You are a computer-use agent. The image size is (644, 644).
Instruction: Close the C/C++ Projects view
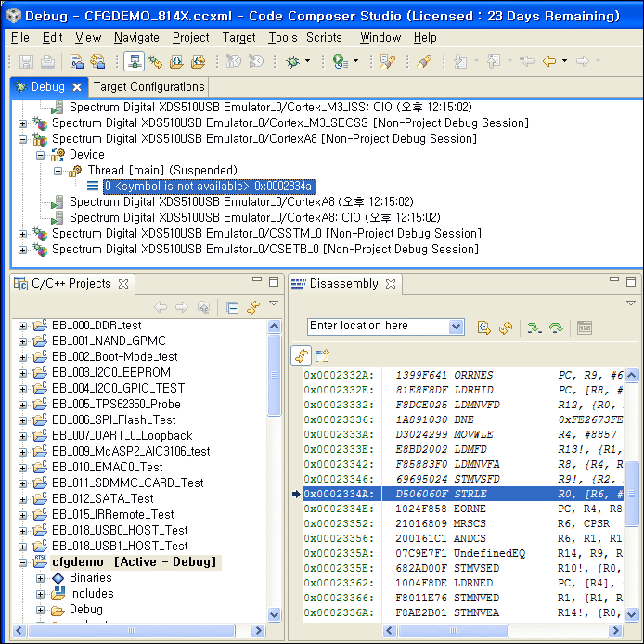(123, 284)
